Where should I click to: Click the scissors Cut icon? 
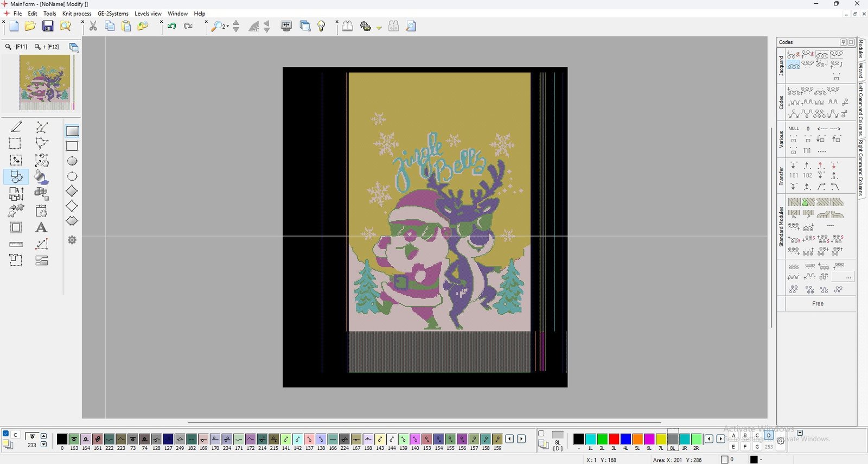point(93,26)
